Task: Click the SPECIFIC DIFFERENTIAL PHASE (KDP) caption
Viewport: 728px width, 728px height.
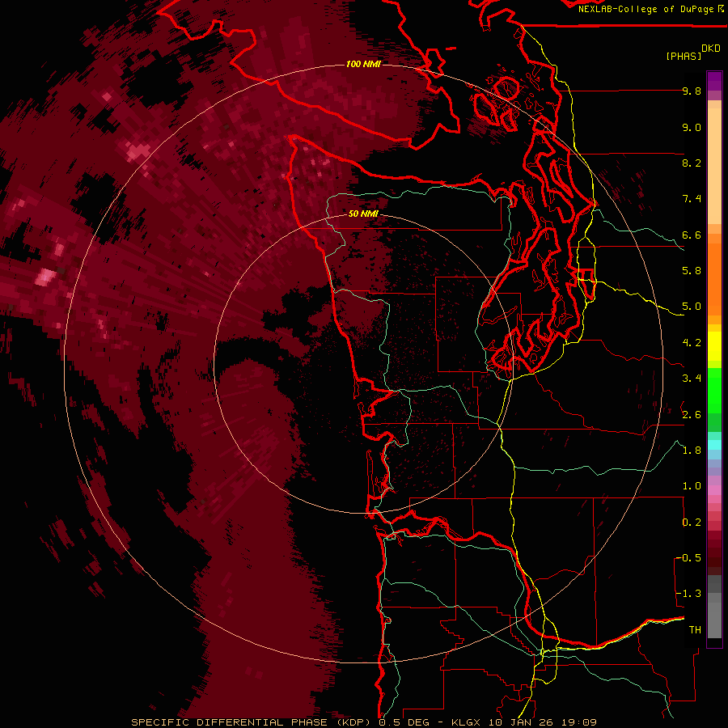Action: 252,722
